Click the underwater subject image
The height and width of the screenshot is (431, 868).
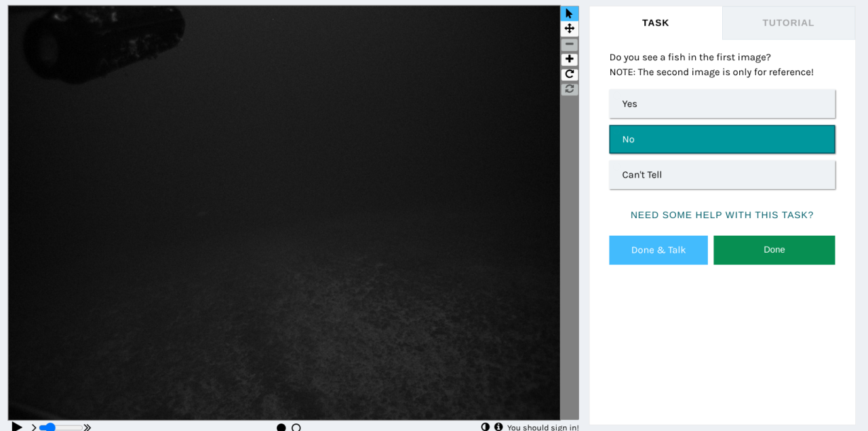pos(284,213)
